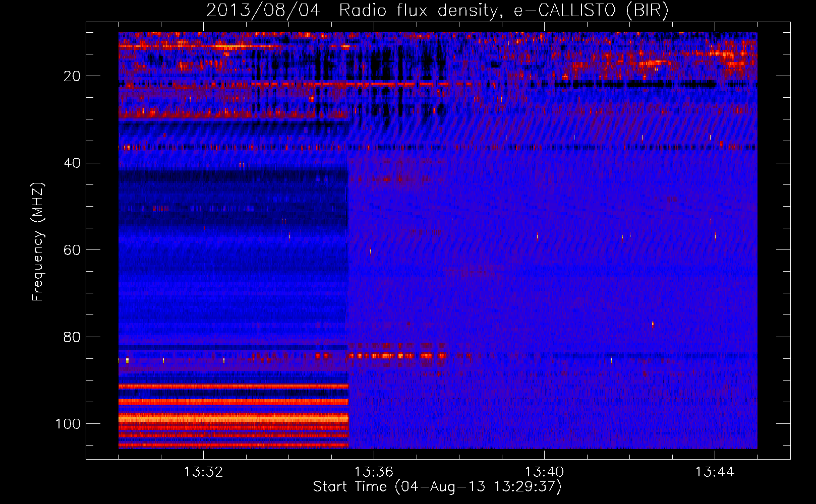Click the 80 MHz frequency tick label
This screenshot has height=504, width=816.
pos(72,337)
